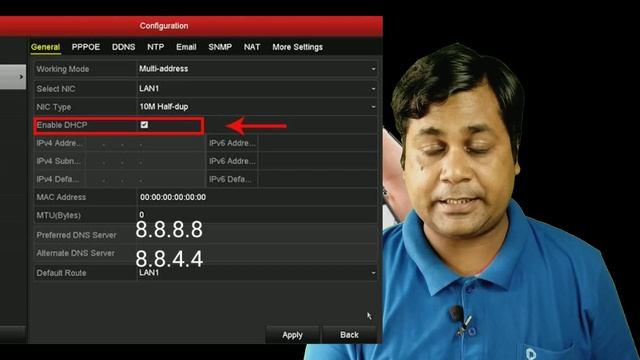
Task: Open the DDNS tab
Action: click(x=123, y=47)
